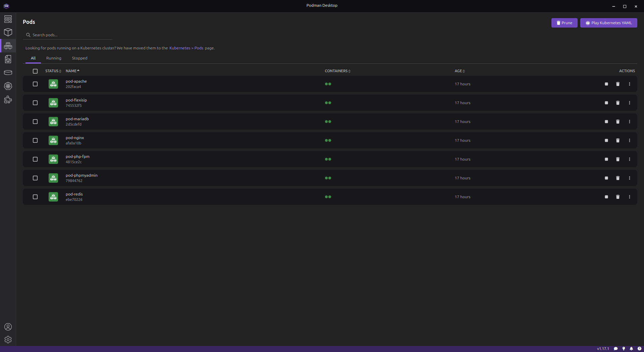
Task: Click the Prune button
Action: [x=564, y=23]
